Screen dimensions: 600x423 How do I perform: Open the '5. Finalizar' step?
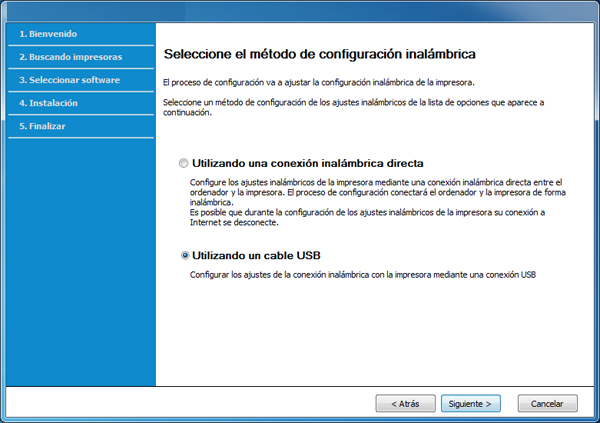click(81, 126)
